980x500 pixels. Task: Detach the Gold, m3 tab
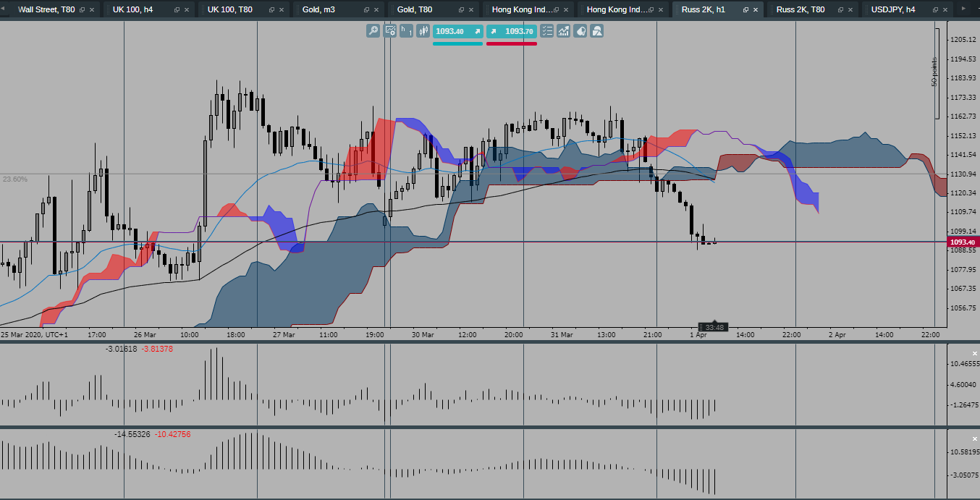pyautogui.click(x=366, y=10)
